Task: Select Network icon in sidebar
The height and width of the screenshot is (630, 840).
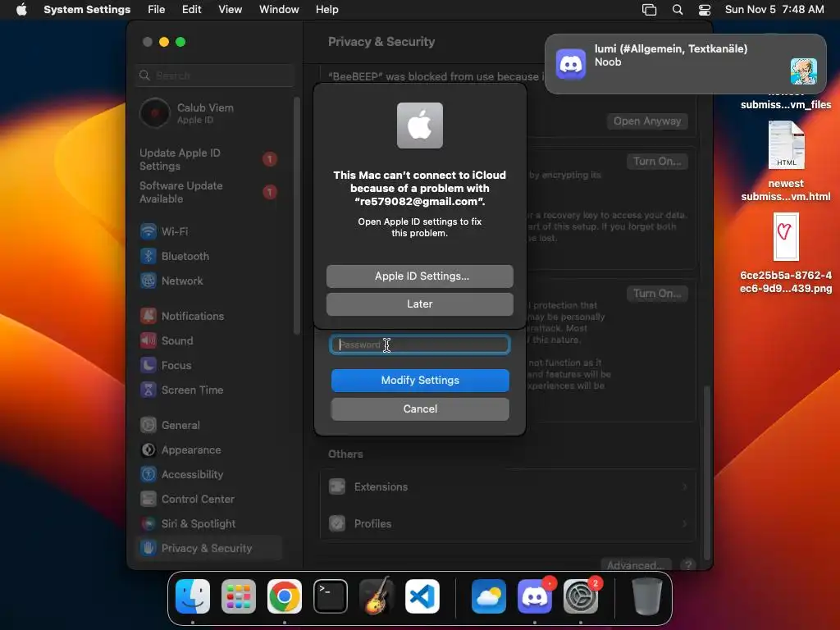Action: [148, 281]
